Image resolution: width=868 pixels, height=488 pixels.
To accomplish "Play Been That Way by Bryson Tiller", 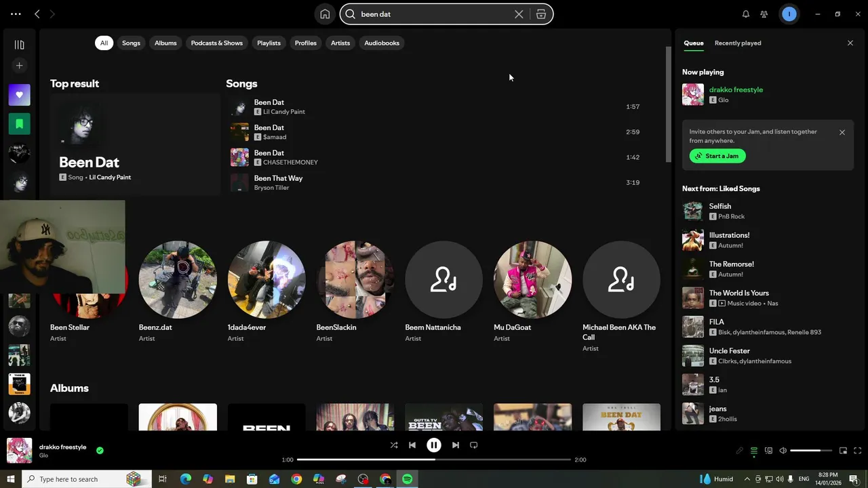I will click(434, 182).
